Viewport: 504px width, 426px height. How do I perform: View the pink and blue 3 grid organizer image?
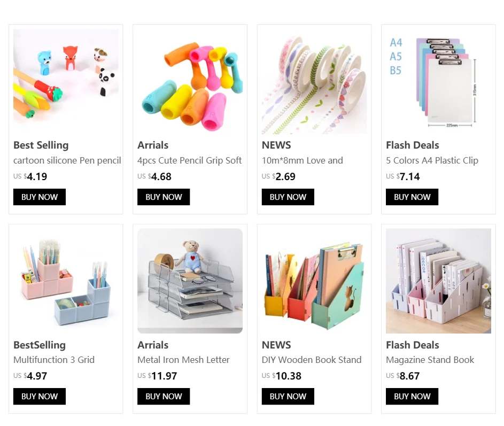tap(66, 281)
